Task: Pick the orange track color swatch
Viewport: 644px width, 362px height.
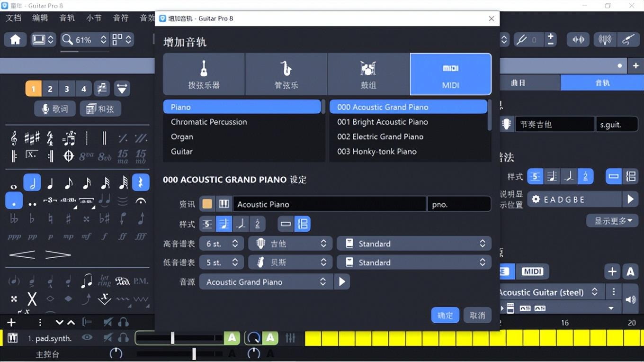Action: click(207, 204)
